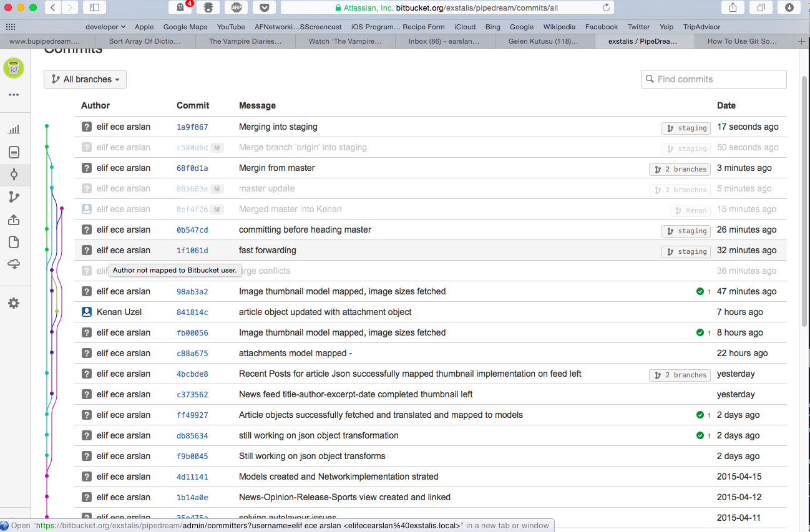Expand the All branches dropdown
The image size is (810, 532).
(85, 79)
